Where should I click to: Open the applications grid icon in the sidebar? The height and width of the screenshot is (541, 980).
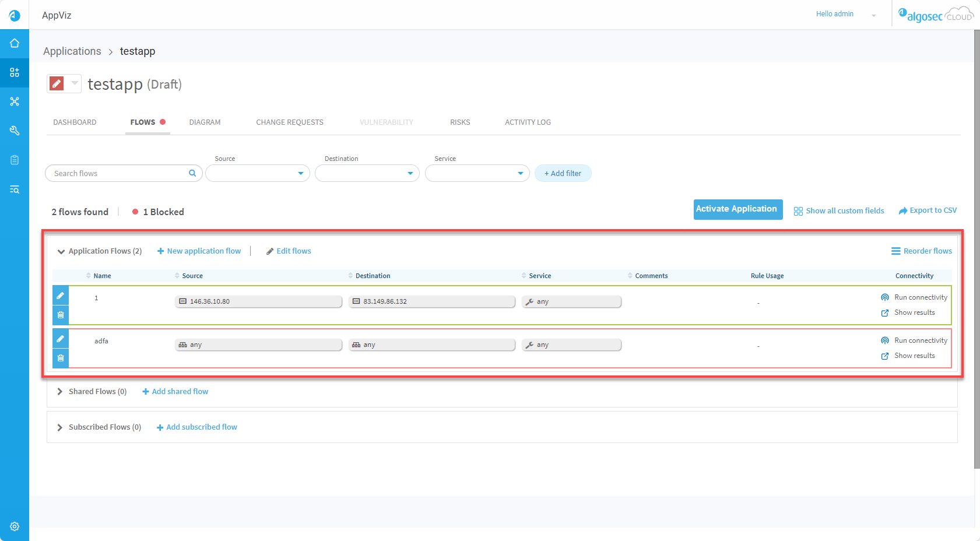pyautogui.click(x=15, y=72)
